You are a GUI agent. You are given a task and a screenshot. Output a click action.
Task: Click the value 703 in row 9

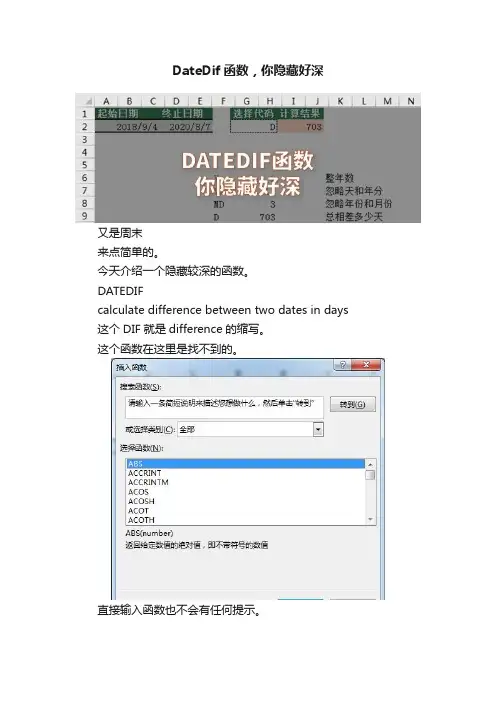tap(267, 217)
